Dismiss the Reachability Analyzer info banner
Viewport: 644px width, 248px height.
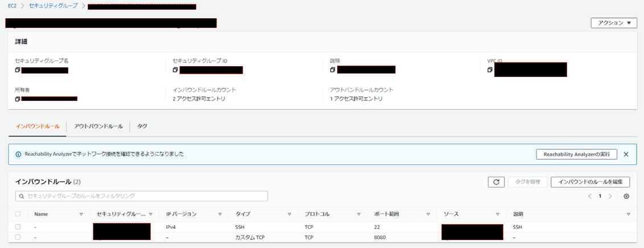tap(626, 155)
